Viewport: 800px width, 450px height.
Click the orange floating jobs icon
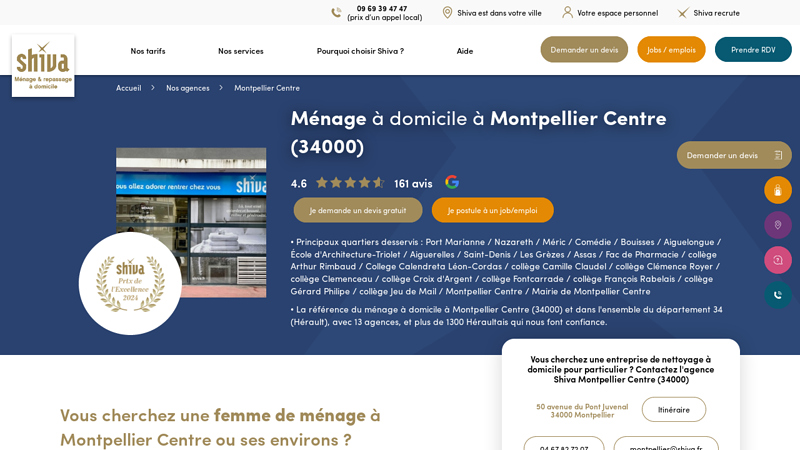point(778,190)
